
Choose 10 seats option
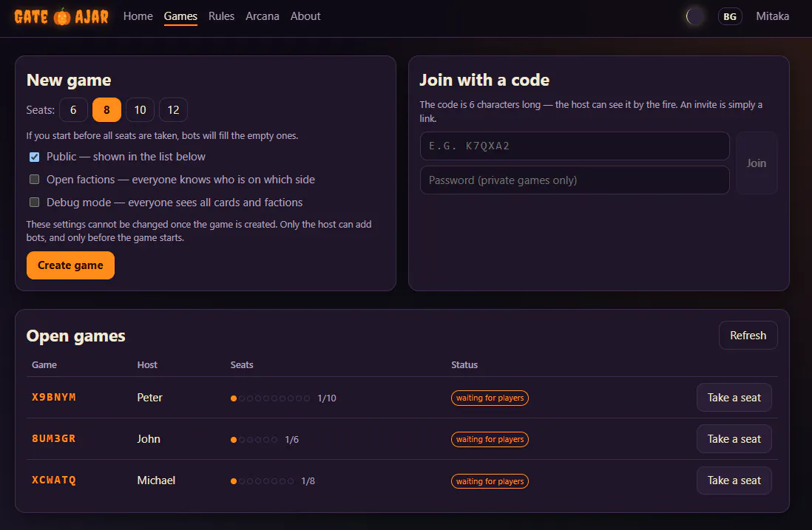coord(140,109)
